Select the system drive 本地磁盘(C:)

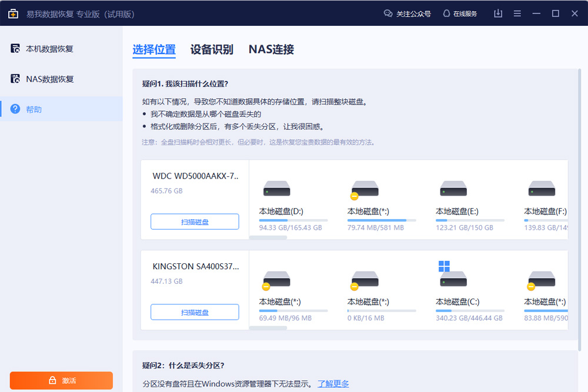tap(453, 279)
